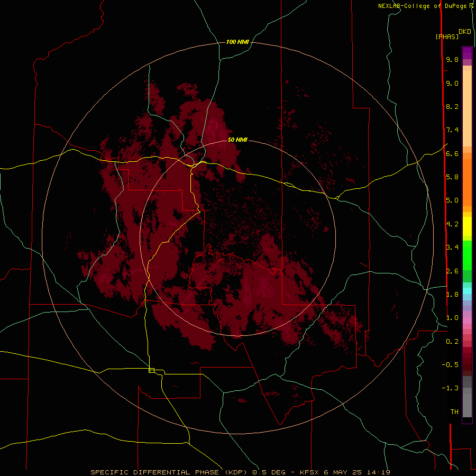Click the pink segment of color scale

[x=467, y=321]
